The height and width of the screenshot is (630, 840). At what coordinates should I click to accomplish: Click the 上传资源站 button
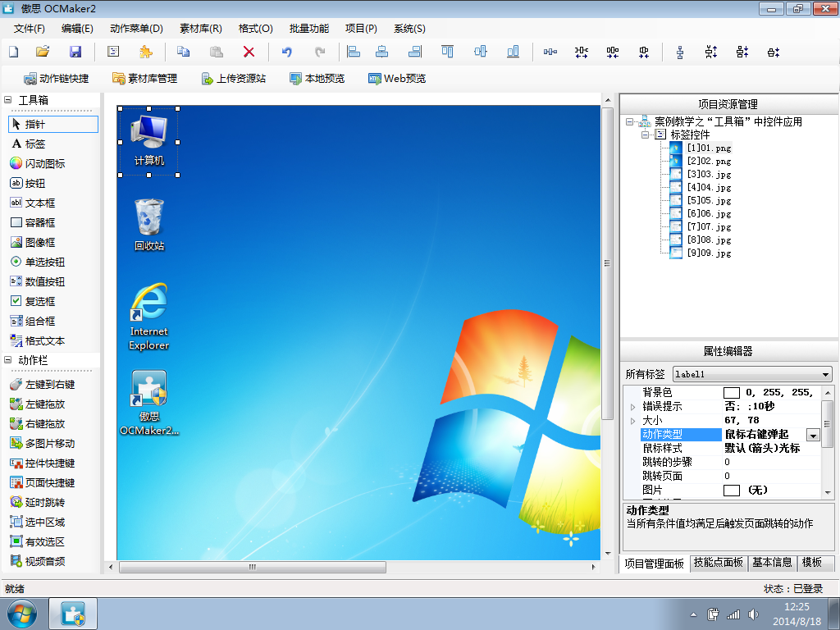pyautogui.click(x=234, y=79)
